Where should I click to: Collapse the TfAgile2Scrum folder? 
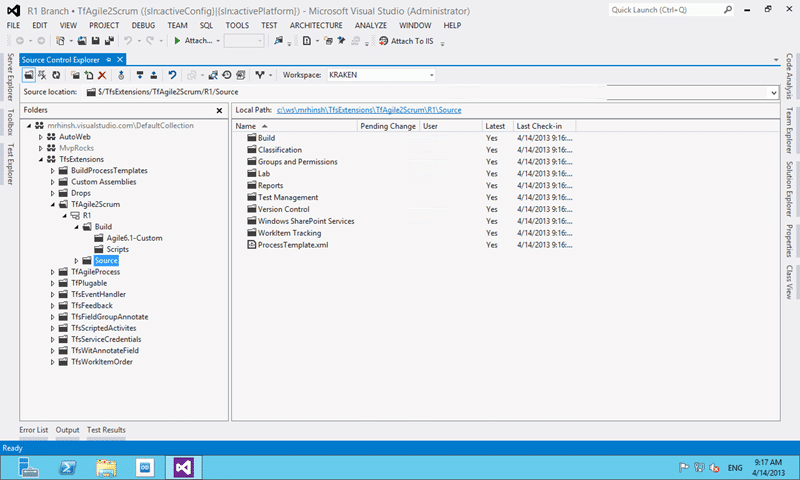(x=53, y=204)
